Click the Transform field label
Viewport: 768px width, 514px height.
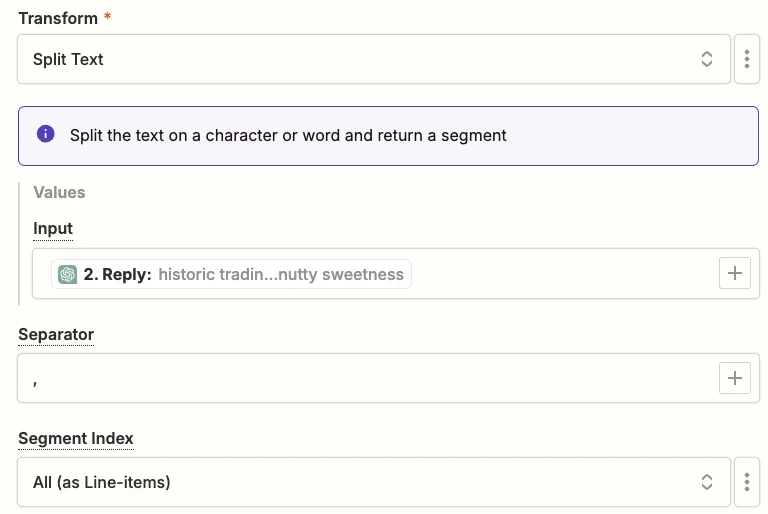(58, 19)
